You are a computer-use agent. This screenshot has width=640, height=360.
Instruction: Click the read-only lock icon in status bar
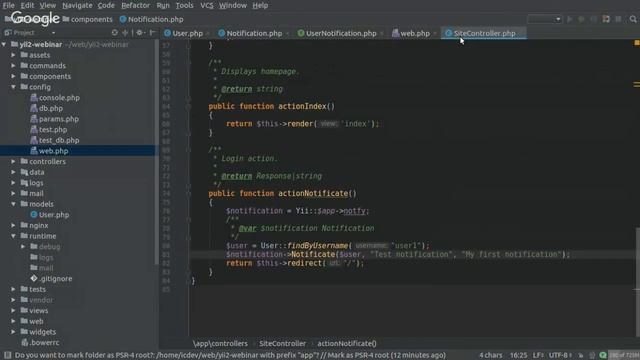[x=581, y=355]
